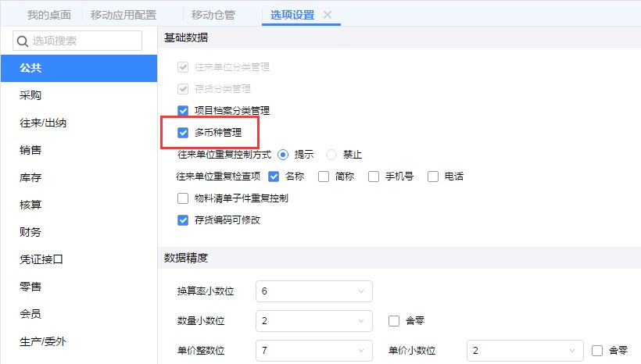Viewport: 641px width, 364px height.
Task: Select 财务 category in sidebar
Action: pyautogui.click(x=31, y=232)
